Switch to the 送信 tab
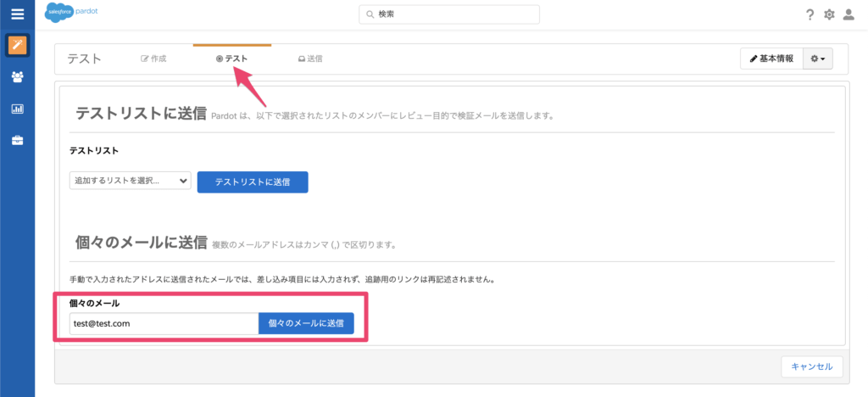The width and height of the screenshot is (868, 397). click(310, 59)
